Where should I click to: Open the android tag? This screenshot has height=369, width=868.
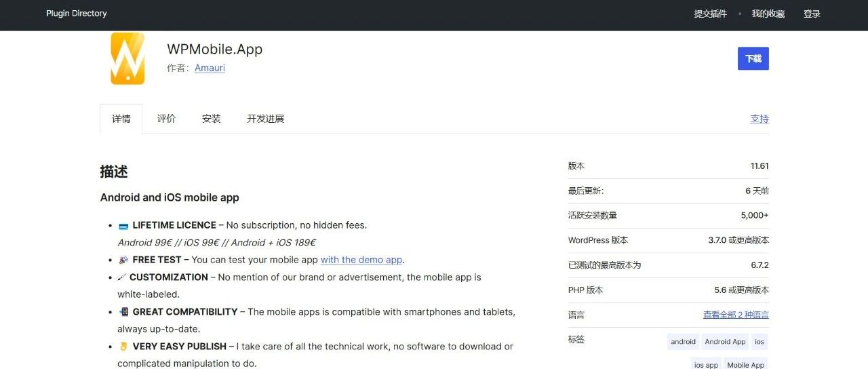pyautogui.click(x=683, y=342)
